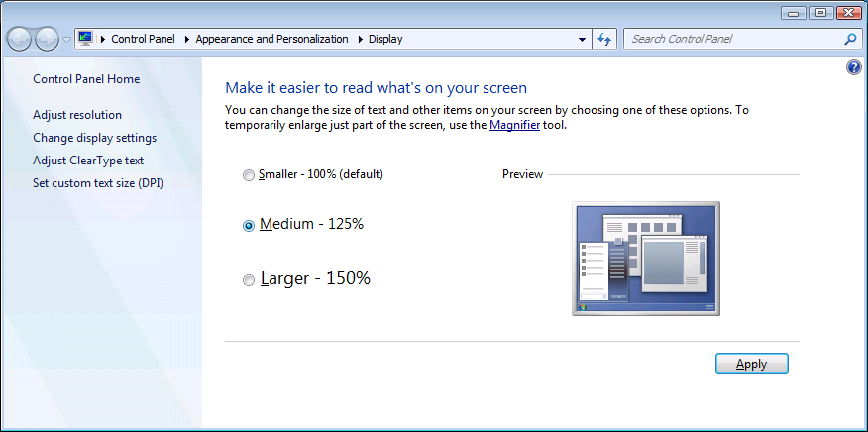The height and width of the screenshot is (432, 868).
Task: Open Adjust ClearType text
Action: coord(88,161)
